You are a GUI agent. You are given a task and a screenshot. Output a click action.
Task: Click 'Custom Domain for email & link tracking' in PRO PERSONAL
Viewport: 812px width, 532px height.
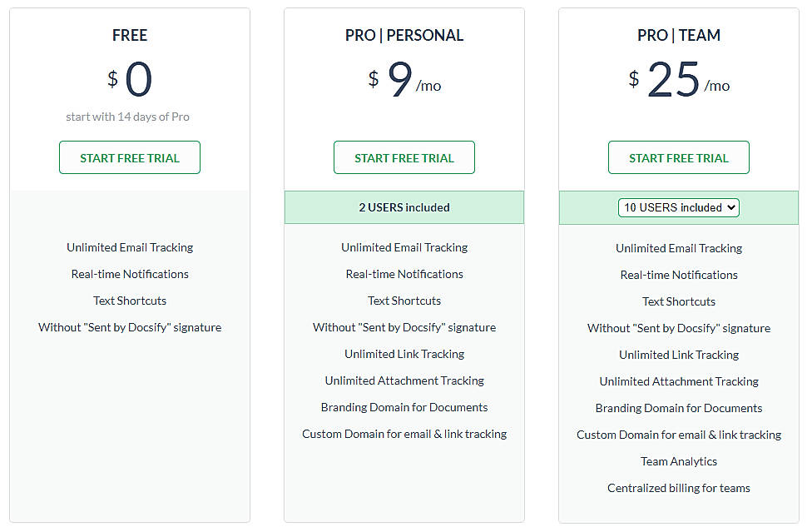404,434
